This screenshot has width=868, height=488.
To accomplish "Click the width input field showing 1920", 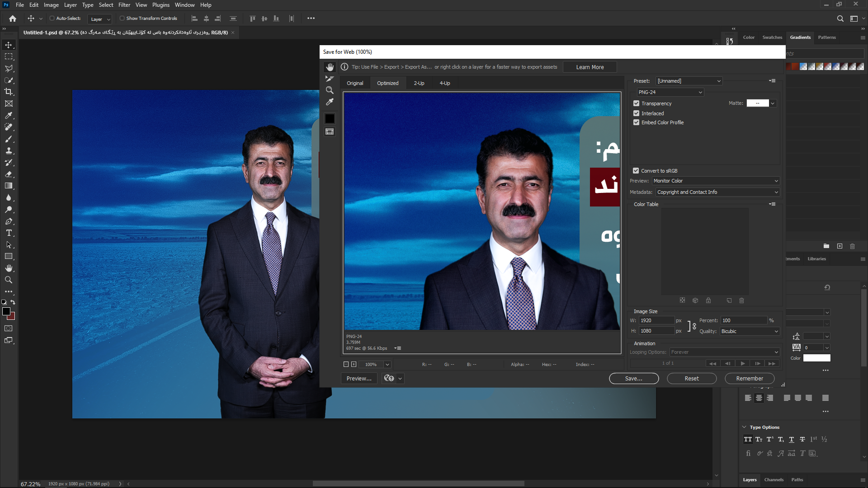I will pyautogui.click(x=656, y=320).
